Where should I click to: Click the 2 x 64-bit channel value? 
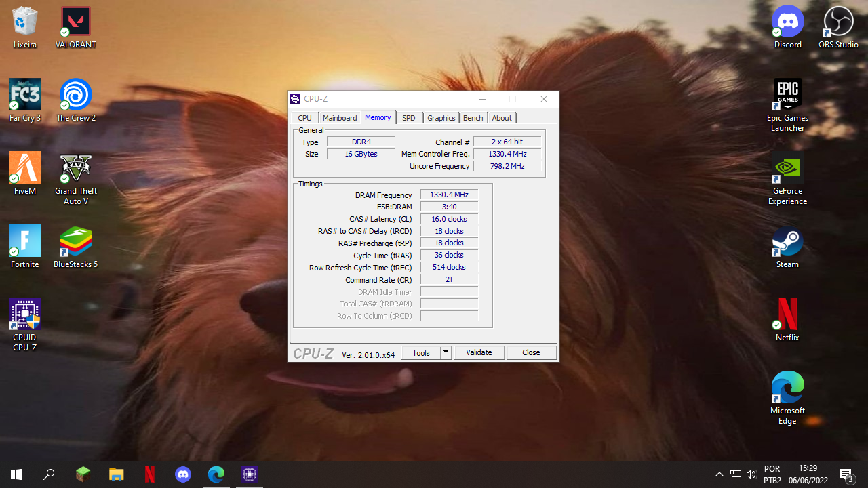507,142
